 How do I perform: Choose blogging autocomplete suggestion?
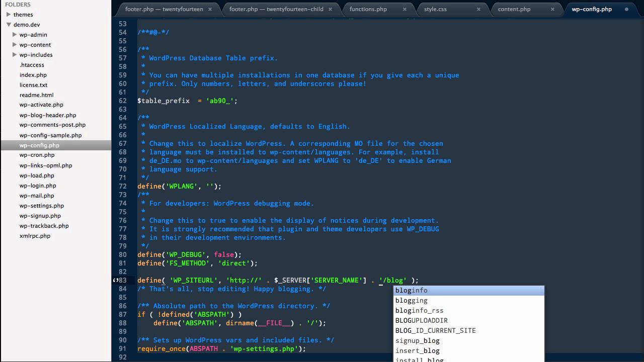click(x=468, y=300)
